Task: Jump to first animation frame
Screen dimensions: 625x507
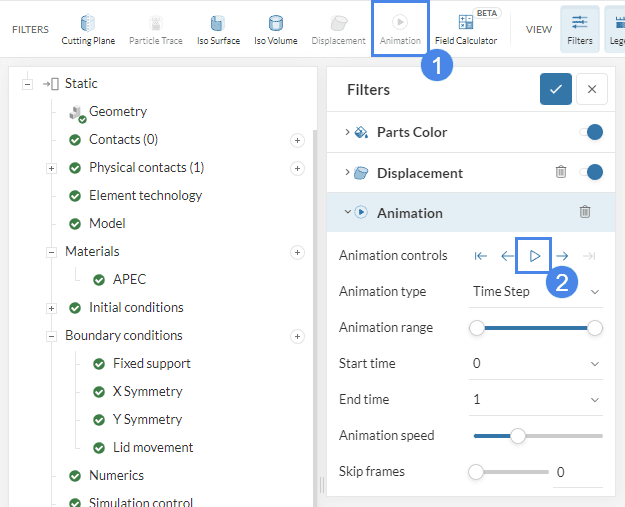Action: tap(481, 256)
